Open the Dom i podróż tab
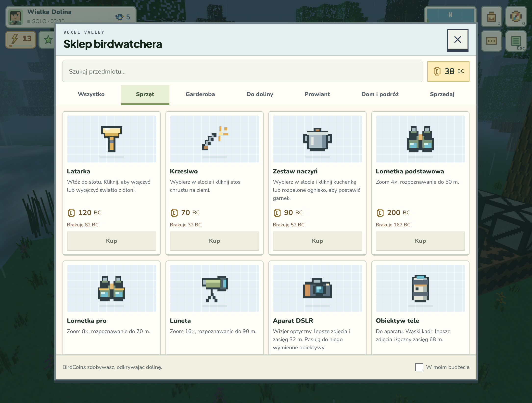The height and width of the screenshot is (403, 532). tap(380, 94)
